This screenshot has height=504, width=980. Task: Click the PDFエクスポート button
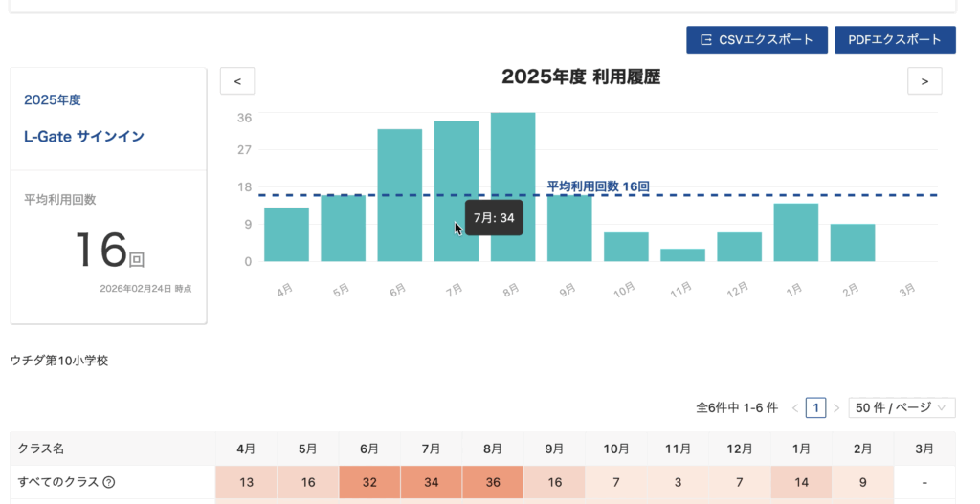[x=895, y=39]
